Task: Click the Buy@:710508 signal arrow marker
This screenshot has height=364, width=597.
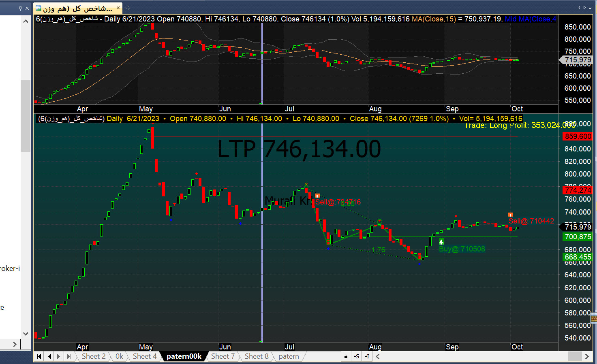Action: tap(441, 242)
